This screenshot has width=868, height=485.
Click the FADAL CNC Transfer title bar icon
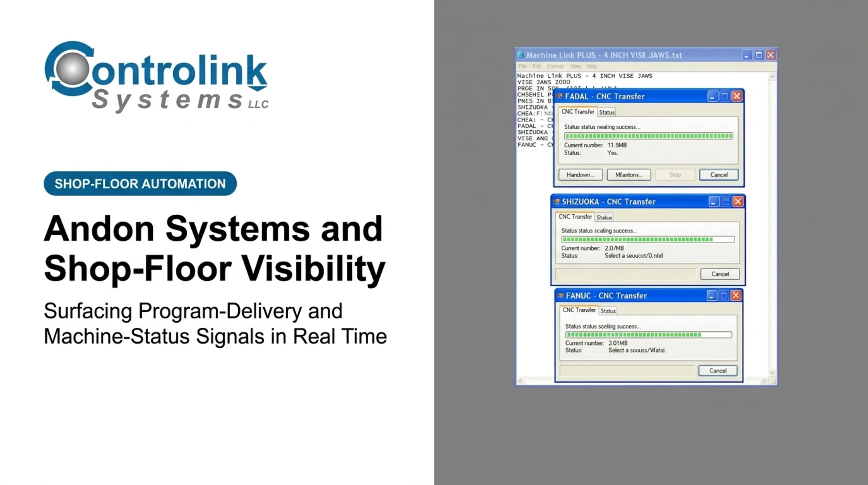559,96
